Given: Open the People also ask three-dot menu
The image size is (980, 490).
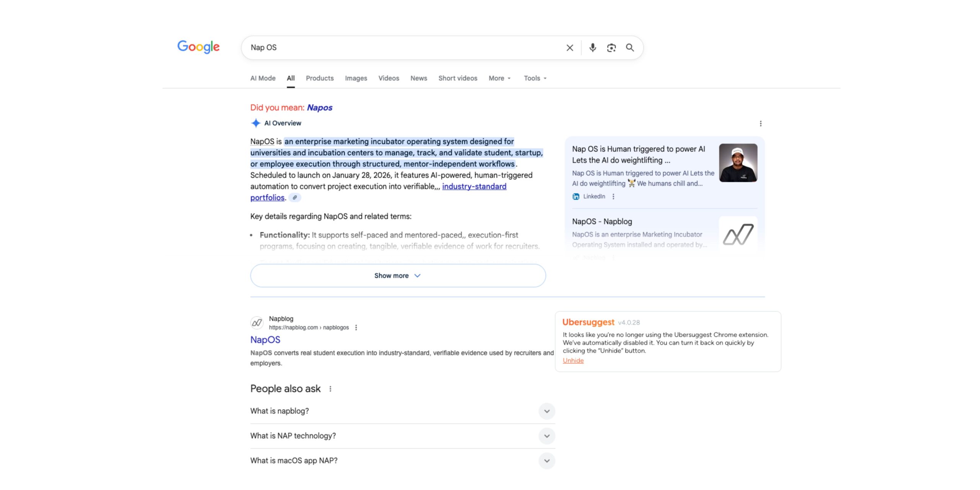Looking at the screenshot, I should [331, 389].
